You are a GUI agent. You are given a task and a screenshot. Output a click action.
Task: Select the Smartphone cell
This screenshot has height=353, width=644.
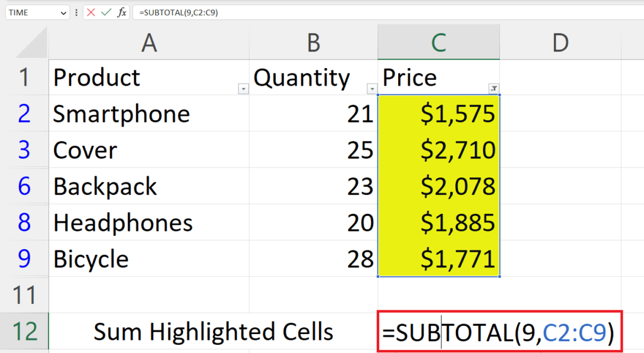click(149, 113)
